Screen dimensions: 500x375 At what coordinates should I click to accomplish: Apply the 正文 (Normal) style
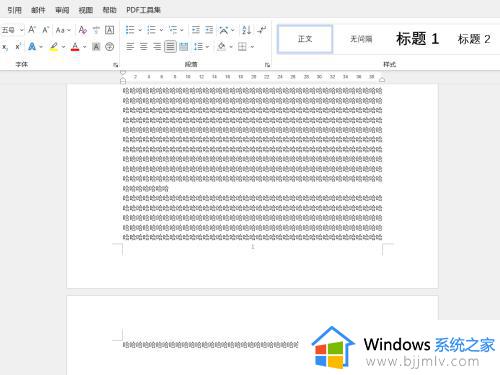[x=305, y=39]
